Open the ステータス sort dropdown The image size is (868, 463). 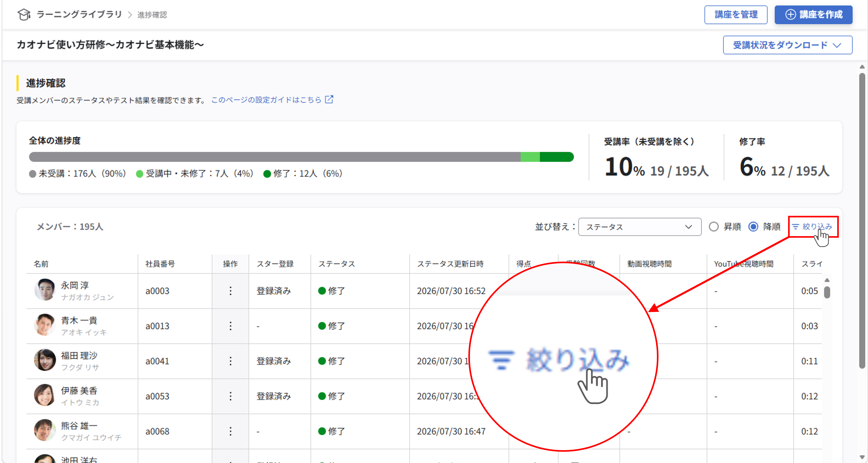(640, 227)
